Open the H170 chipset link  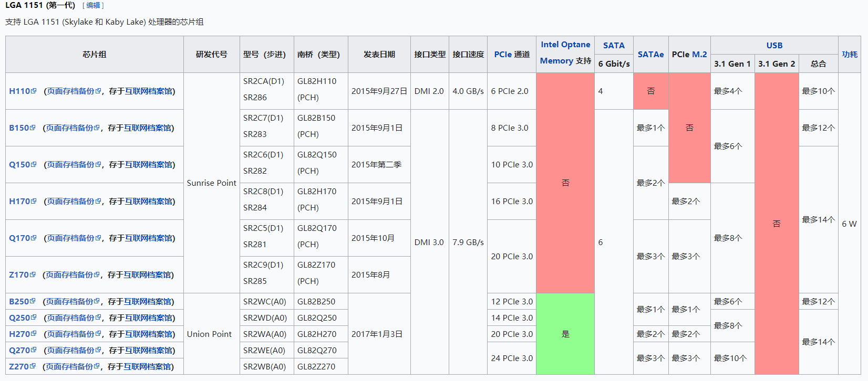(19, 202)
